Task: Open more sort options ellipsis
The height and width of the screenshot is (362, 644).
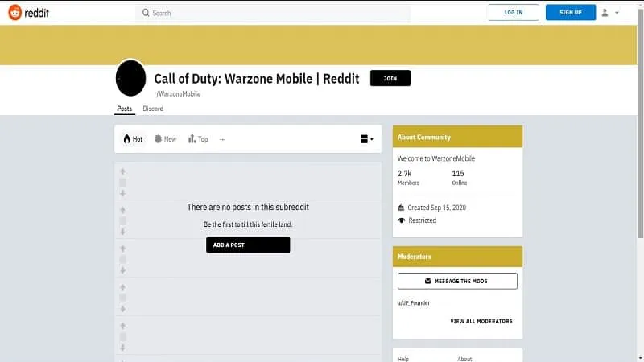Action: point(223,139)
